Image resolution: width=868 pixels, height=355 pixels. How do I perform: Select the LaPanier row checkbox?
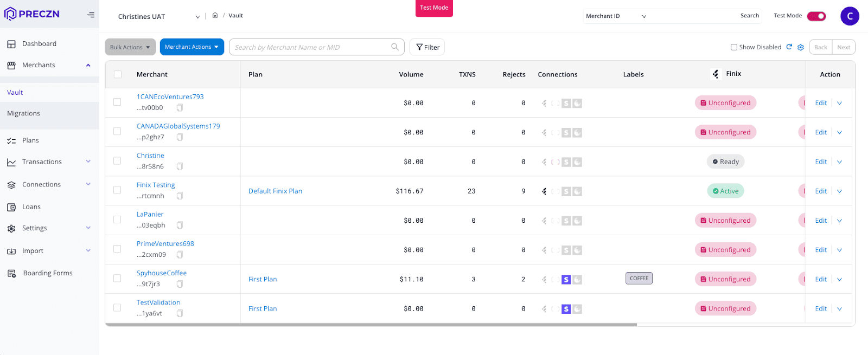[x=117, y=220]
